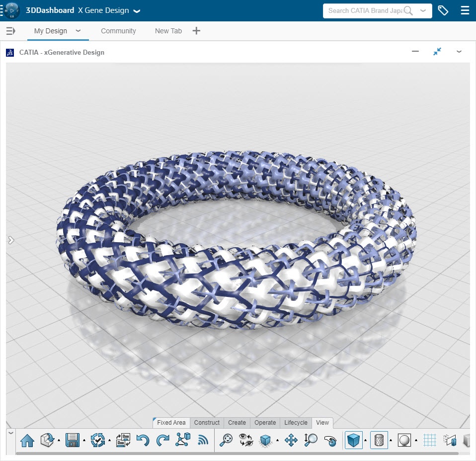This screenshot has width=476, height=461.
Task: Open the hamburger menu at top right
Action: point(465,10)
